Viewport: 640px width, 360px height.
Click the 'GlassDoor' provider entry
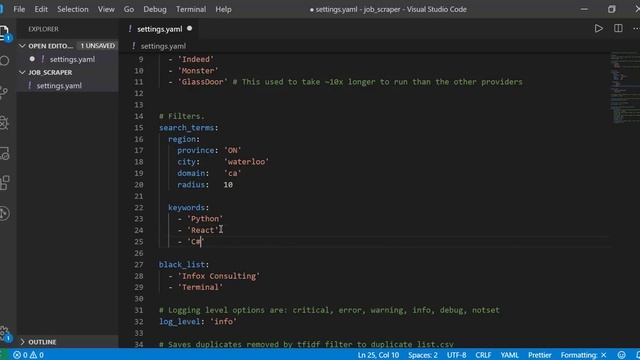coord(203,82)
